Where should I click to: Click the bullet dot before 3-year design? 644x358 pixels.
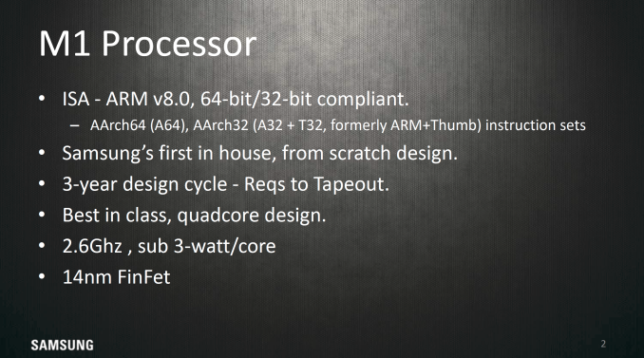[x=42, y=183]
